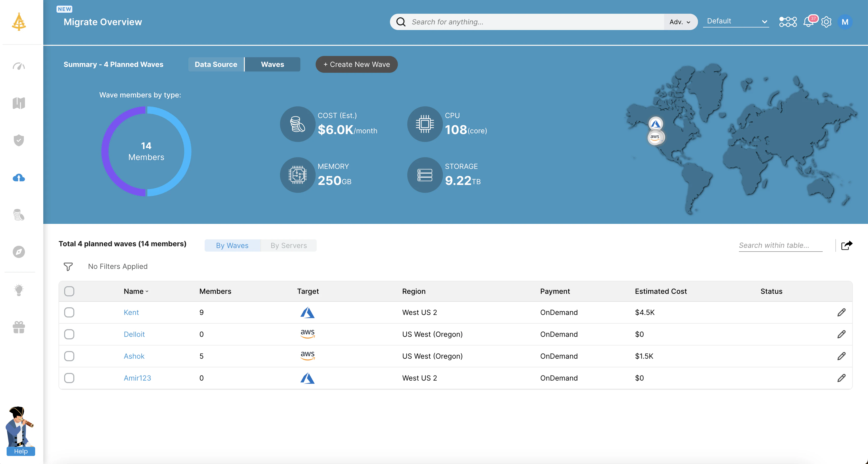Open notifications via the bell icon
This screenshot has height=464, width=868.
point(808,22)
